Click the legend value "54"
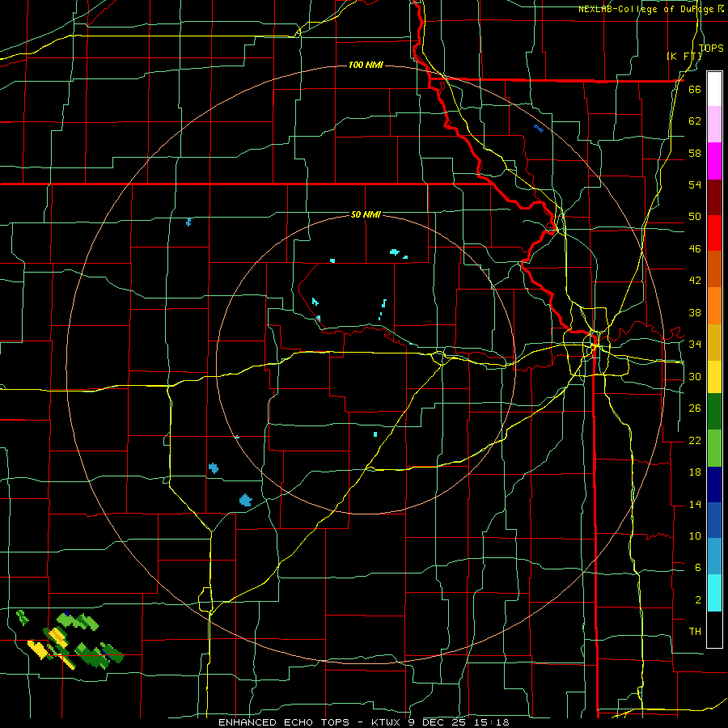This screenshot has width=728, height=728. tap(695, 184)
